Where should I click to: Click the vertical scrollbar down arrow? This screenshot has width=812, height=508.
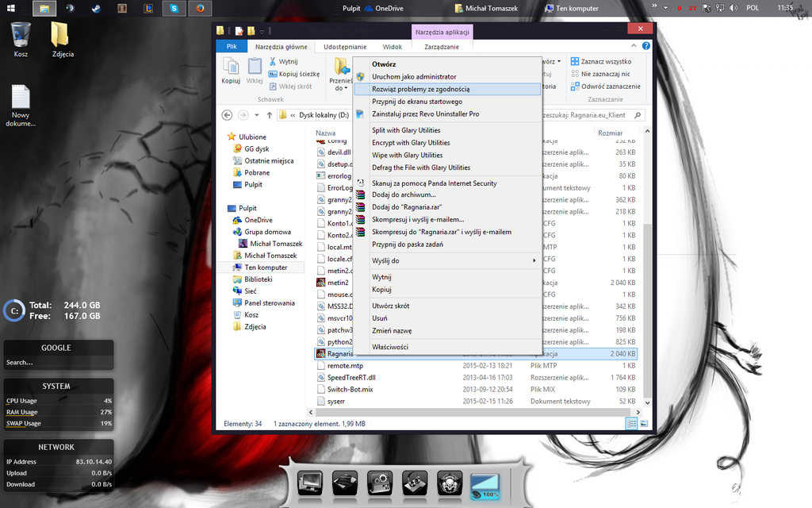pos(647,402)
